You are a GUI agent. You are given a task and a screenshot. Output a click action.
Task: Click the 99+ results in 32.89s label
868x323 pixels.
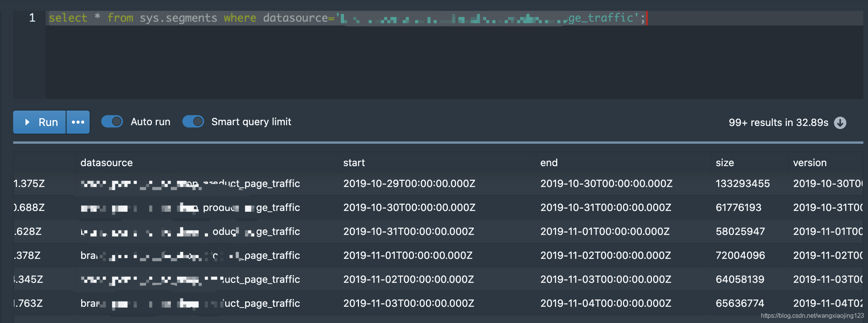click(778, 122)
